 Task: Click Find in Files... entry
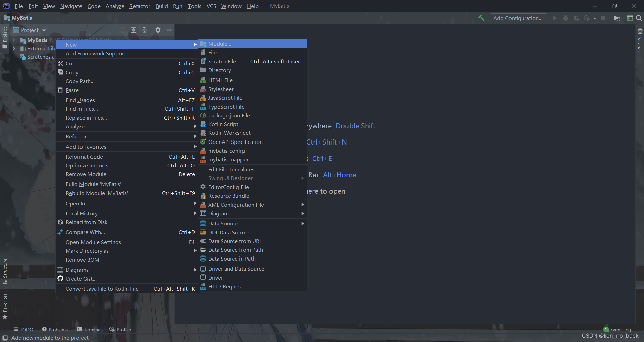[x=127, y=109]
